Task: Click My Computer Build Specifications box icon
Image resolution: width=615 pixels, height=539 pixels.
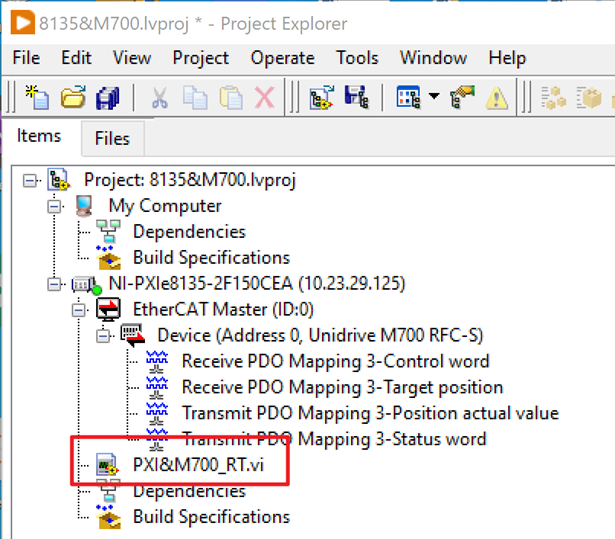Action: point(108,258)
